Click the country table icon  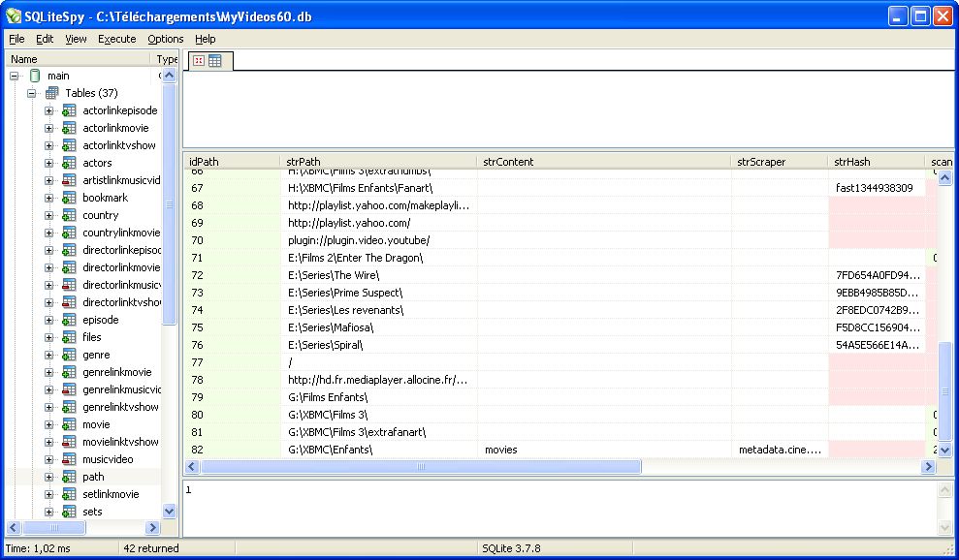[x=69, y=215]
